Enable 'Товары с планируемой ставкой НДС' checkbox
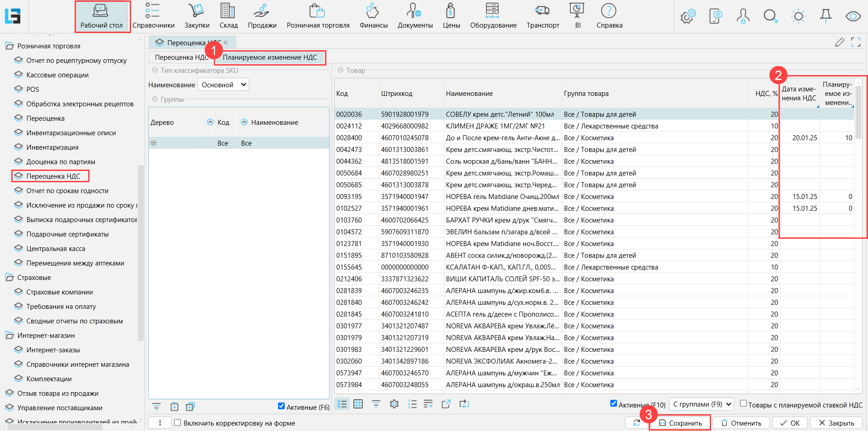868x431 pixels. pyautogui.click(x=743, y=403)
